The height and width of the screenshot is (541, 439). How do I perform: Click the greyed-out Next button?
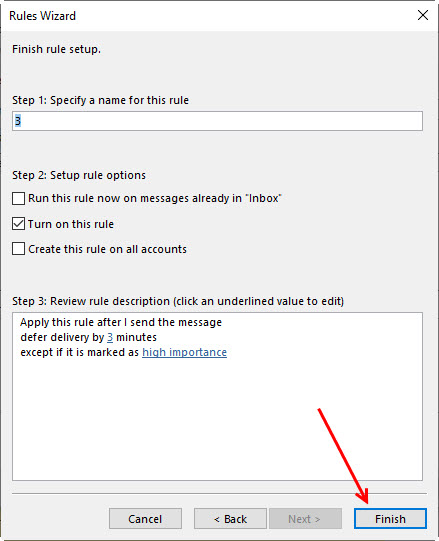(x=305, y=519)
